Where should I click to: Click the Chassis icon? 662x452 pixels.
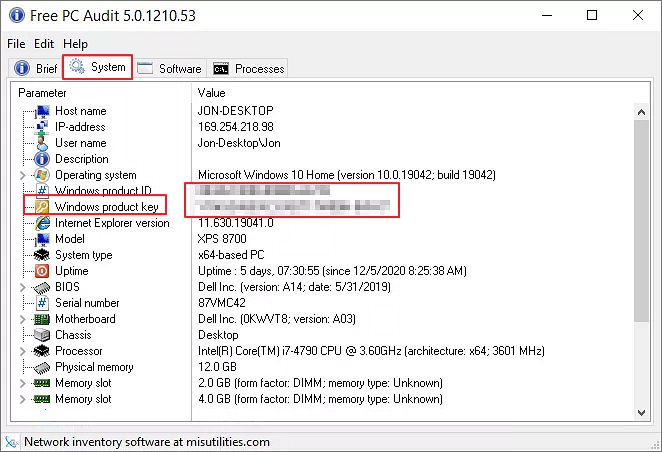[42, 335]
